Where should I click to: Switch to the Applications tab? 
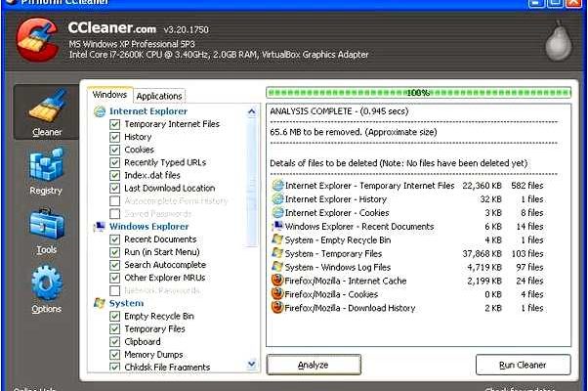click(159, 96)
